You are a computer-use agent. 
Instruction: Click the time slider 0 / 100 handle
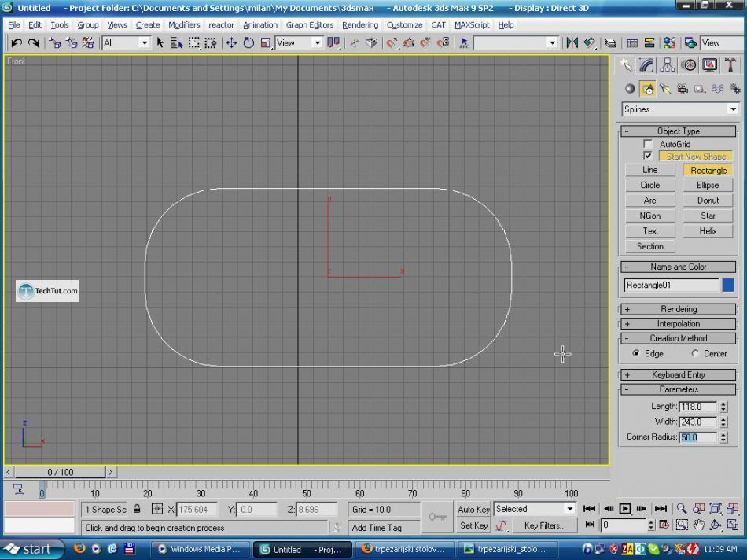point(60,472)
